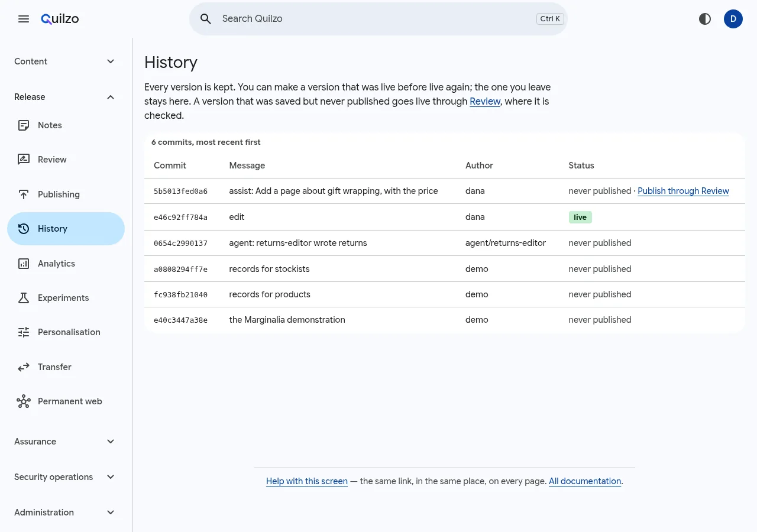Open Permanent web in the sidebar

[66, 401]
